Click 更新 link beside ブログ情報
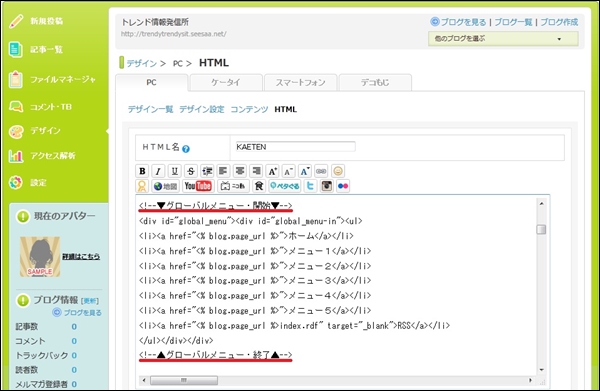 [x=90, y=301]
